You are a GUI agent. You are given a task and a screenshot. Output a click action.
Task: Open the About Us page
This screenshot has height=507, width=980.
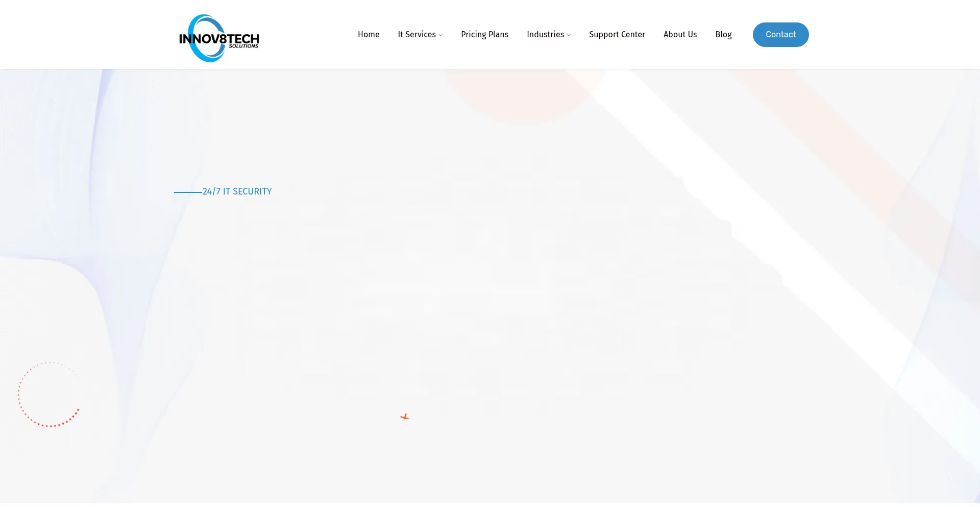(680, 34)
